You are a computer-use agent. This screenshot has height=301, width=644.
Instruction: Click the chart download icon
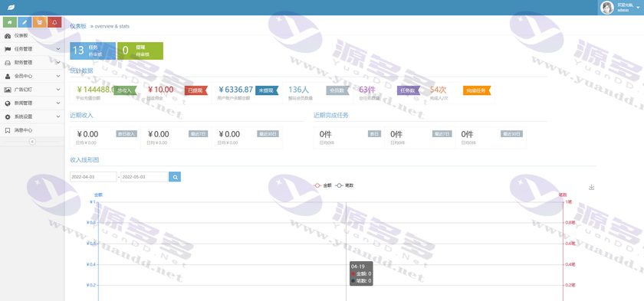pyautogui.click(x=591, y=187)
